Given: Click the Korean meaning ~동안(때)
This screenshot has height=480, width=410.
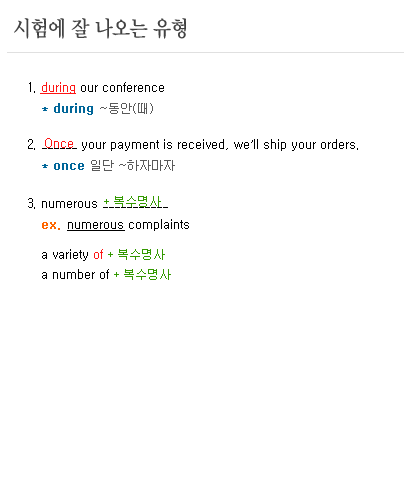Looking at the screenshot, I should (127, 109).
